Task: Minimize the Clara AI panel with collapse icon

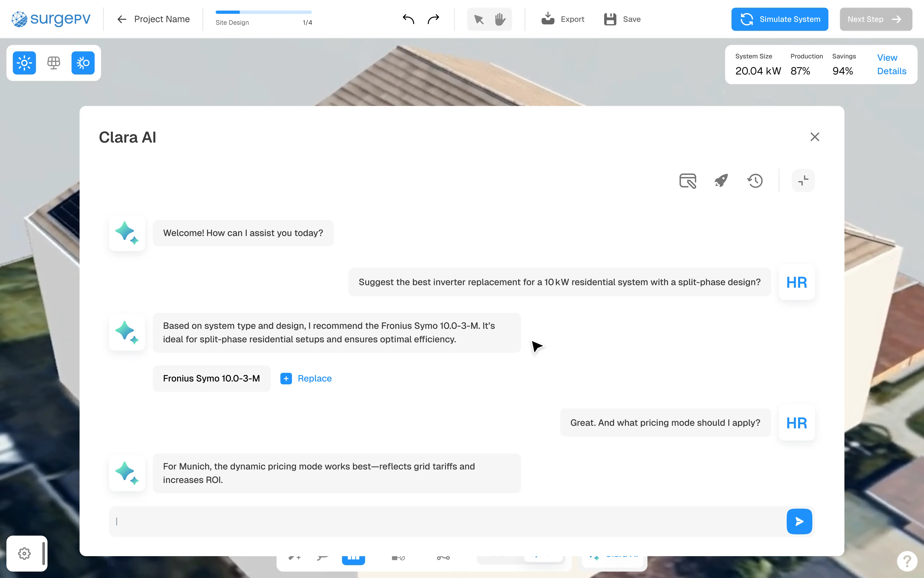Action: [x=803, y=180]
